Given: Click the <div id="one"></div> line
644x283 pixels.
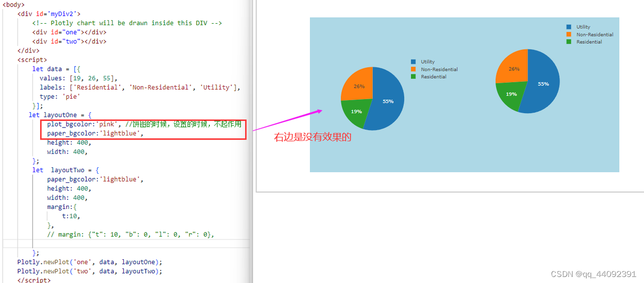Looking at the screenshot, I should pyautogui.click(x=69, y=32).
